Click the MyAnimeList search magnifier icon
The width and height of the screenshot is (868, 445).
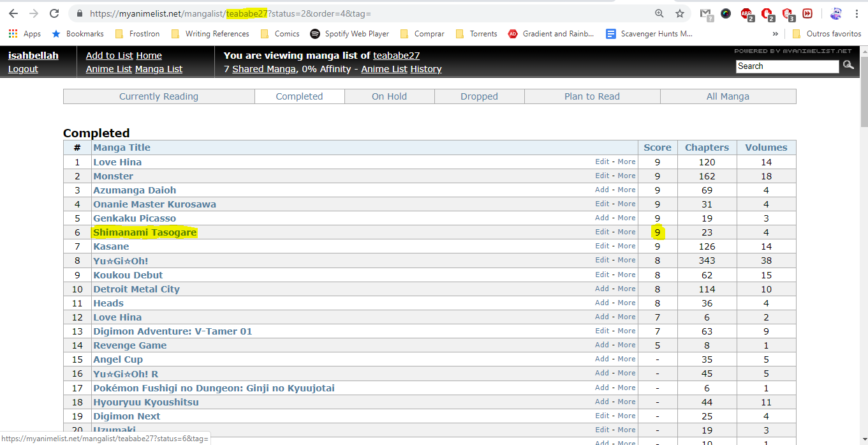(x=848, y=65)
